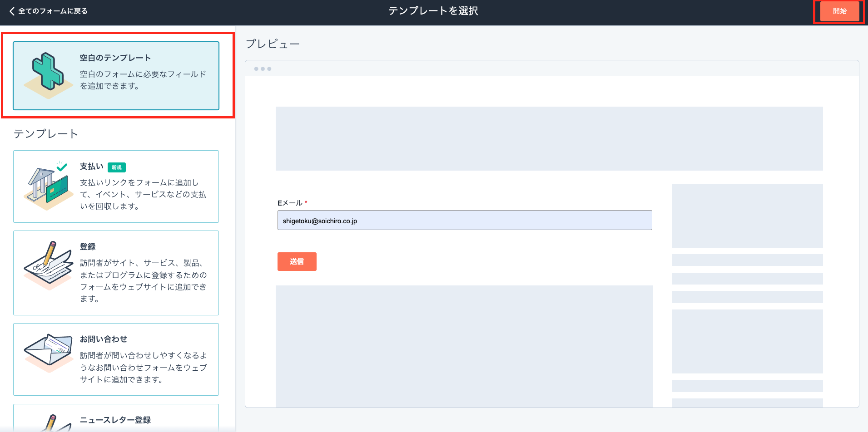Click the Eメール input field in preview

pyautogui.click(x=465, y=220)
